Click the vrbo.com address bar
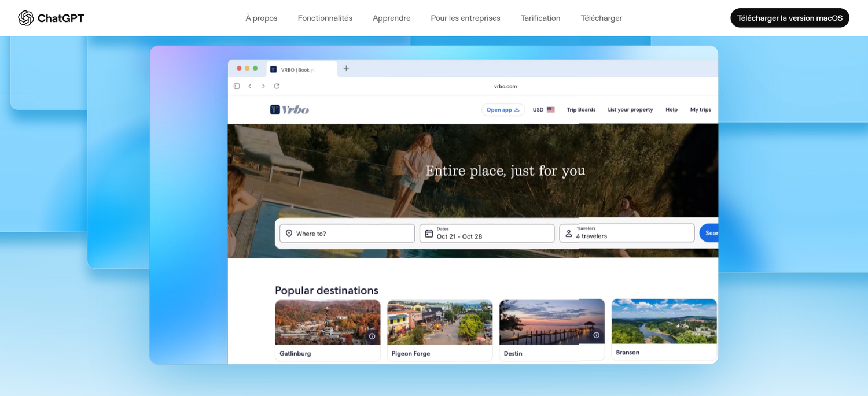 click(505, 86)
